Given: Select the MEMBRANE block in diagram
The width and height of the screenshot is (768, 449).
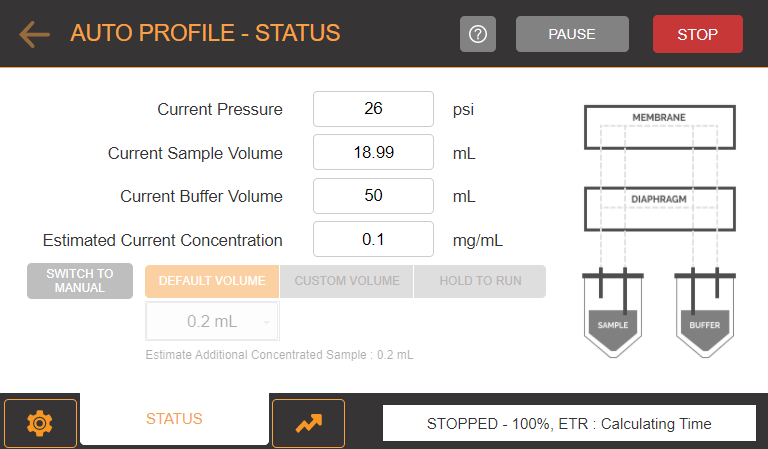Looking at the screenshot, I should tap(659, 127).
